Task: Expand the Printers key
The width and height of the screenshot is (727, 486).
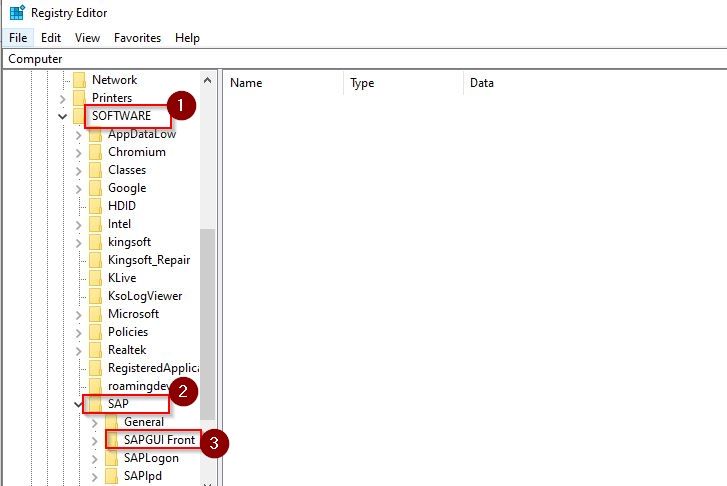Action: 63,98
